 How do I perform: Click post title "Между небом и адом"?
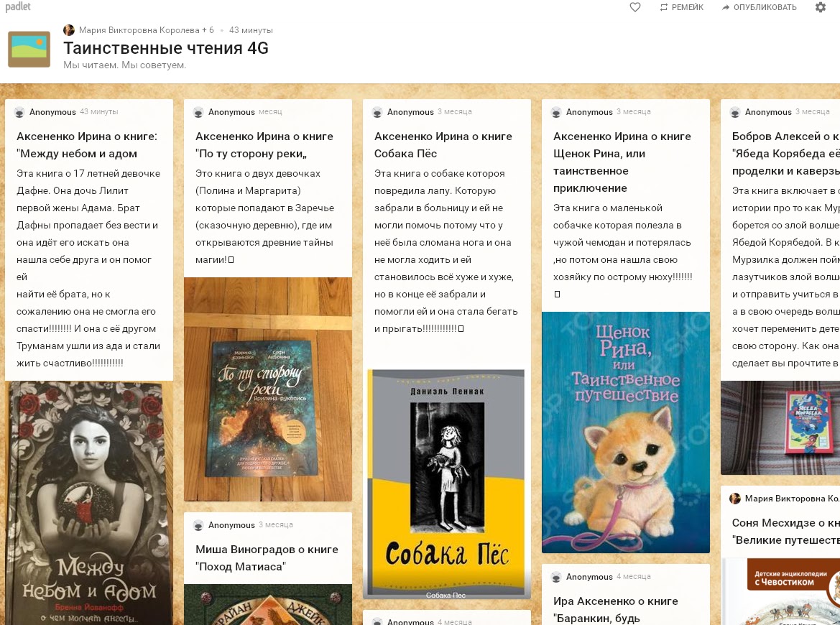87,145
